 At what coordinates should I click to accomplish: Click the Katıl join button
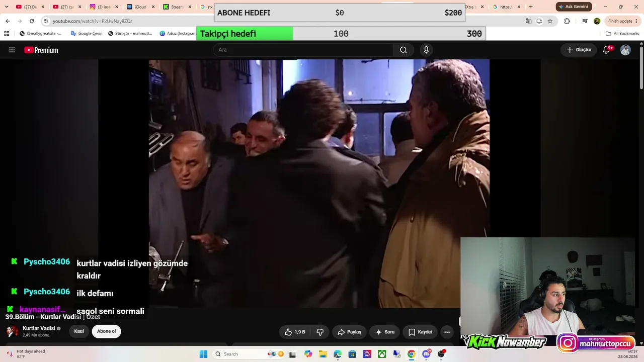[79, 331]
